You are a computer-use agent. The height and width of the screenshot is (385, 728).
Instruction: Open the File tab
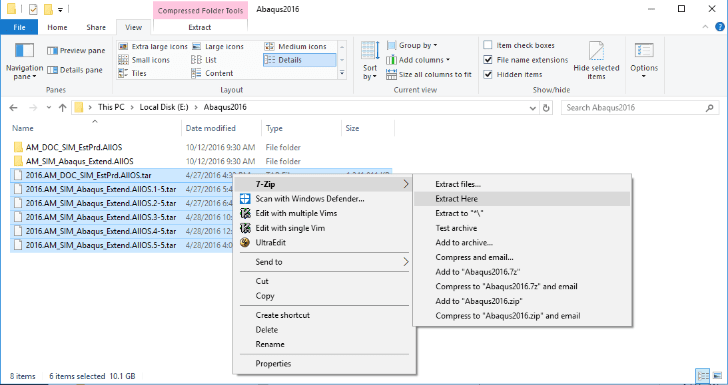pos(19,27)
